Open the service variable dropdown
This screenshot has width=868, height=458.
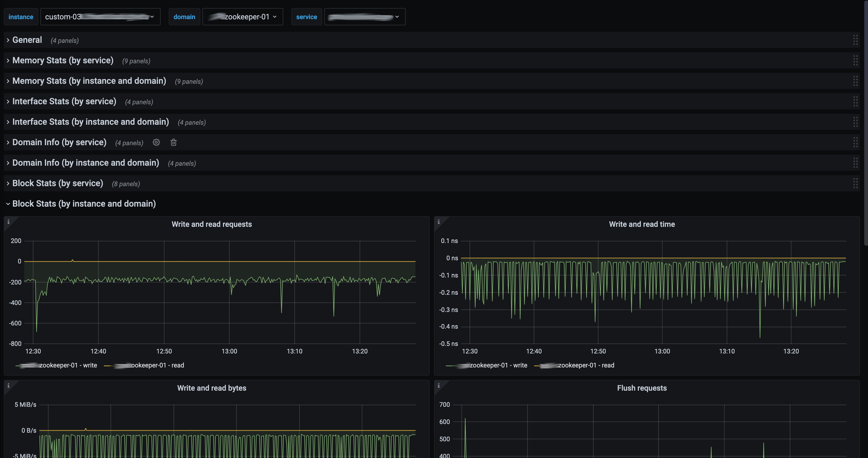[364, 17]
